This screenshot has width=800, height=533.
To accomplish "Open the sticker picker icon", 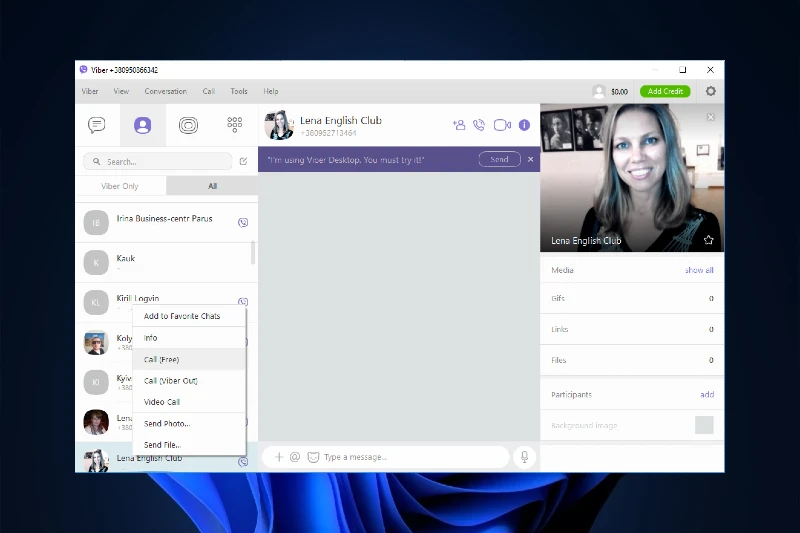I will [313, 457].
